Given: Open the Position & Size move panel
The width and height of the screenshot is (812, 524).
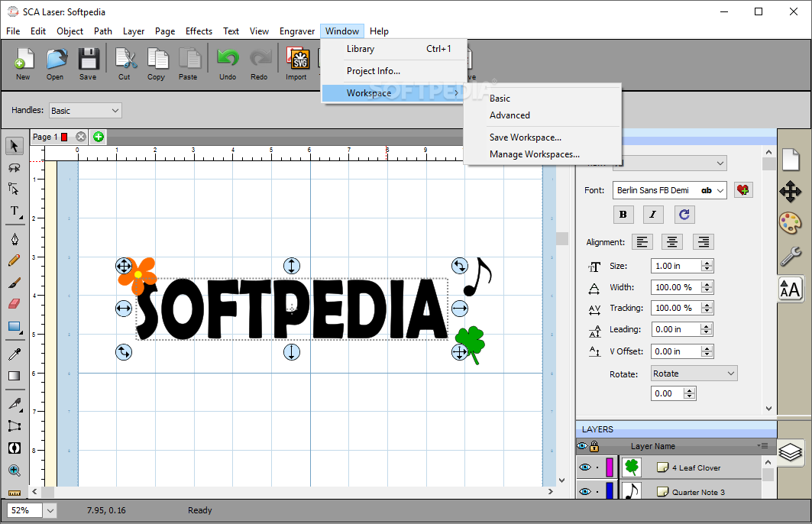Looking at the screenshot, I should click(791, 192).
